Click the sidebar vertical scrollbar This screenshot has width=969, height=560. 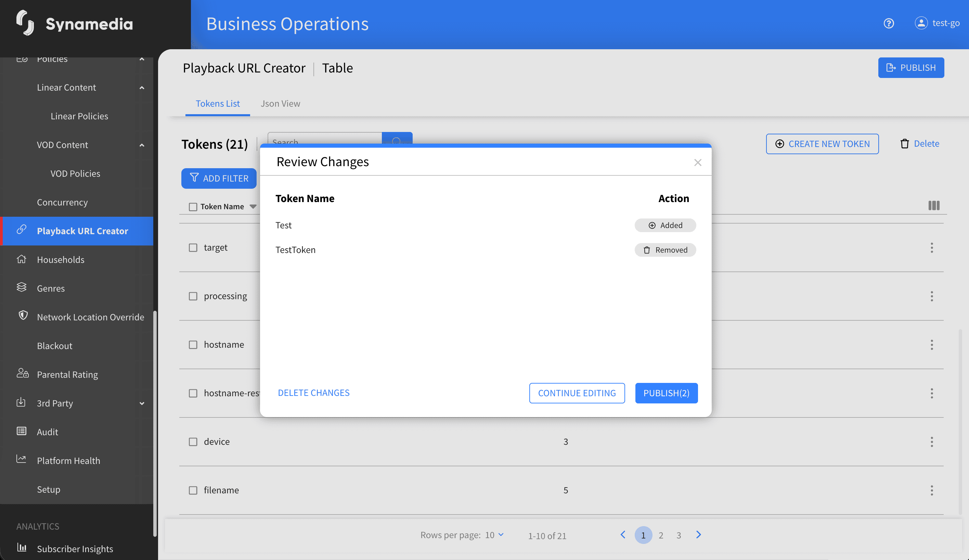point(155,424)
